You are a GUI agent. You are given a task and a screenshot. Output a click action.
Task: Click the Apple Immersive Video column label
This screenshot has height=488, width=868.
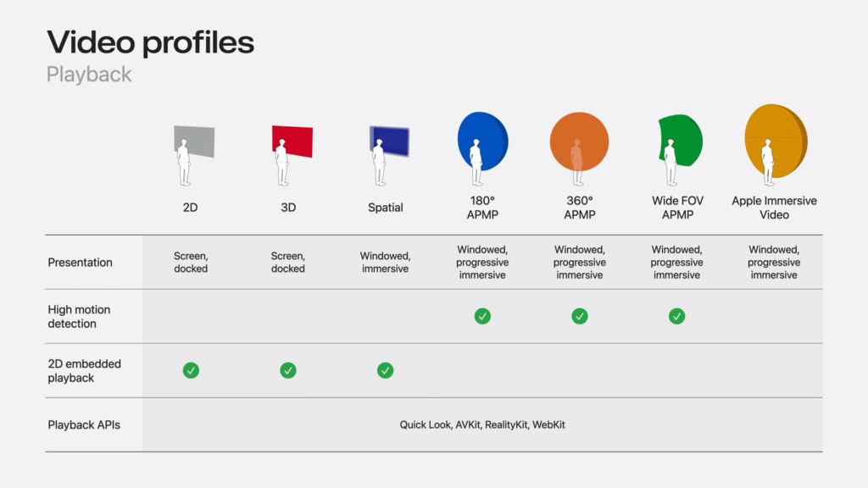[774, 208]
